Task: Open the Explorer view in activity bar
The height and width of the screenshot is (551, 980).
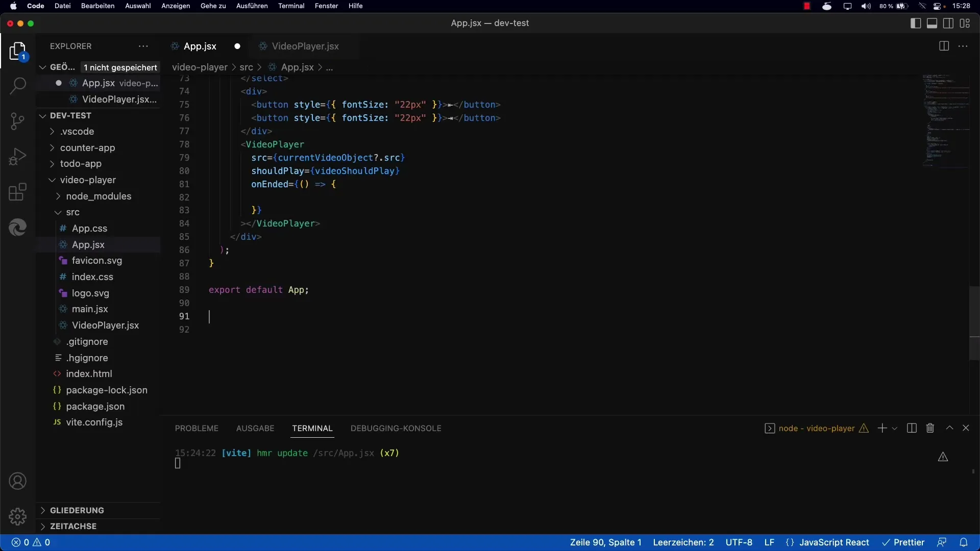Action: 18,52
